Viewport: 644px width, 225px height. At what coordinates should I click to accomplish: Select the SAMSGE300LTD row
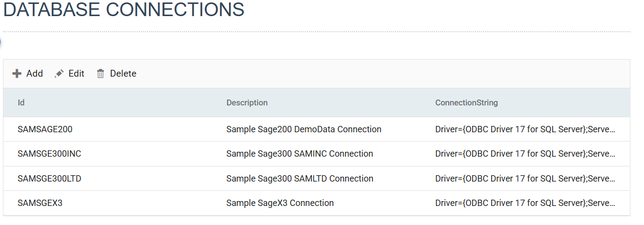(316, 179)
